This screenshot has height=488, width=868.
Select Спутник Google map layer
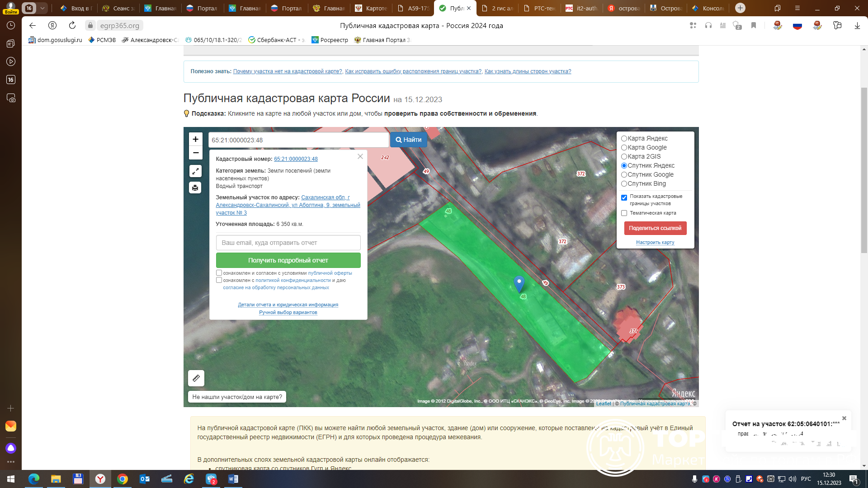click(624, 175)
